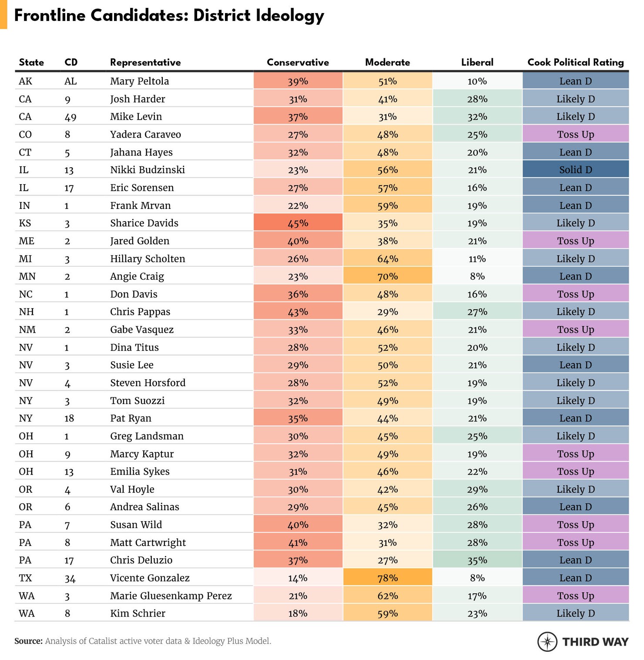Click the "Frontline Candidates: District Ideology" title
Image resolution: width=644 pixels, height=660 pixels.
[169, 15]
